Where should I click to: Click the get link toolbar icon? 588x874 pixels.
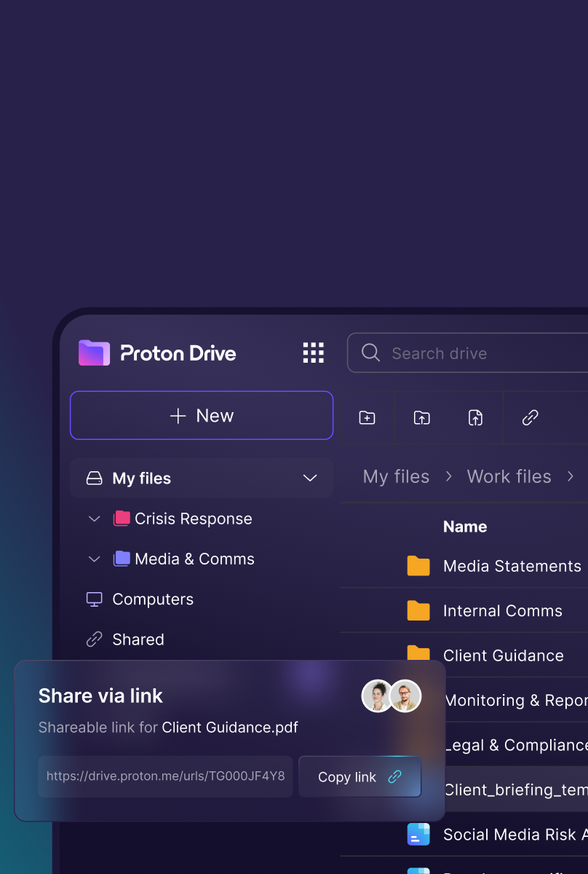tap(530, 417)
